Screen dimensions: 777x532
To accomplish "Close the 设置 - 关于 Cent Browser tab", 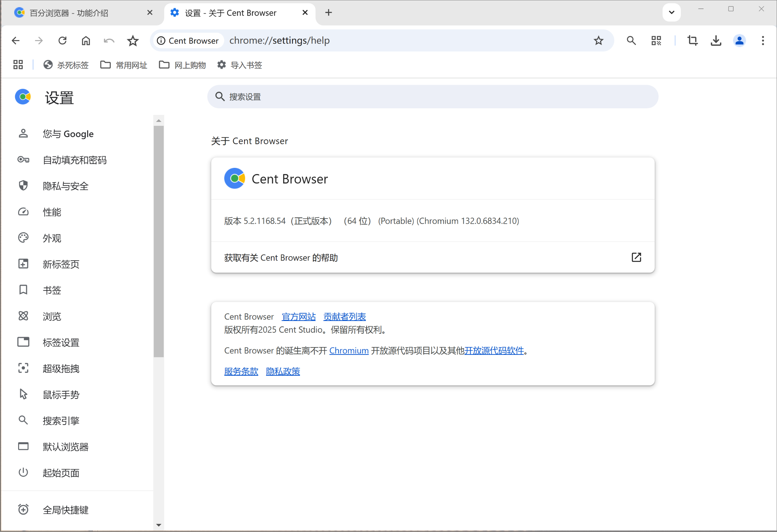I will [x=305, y=13].
